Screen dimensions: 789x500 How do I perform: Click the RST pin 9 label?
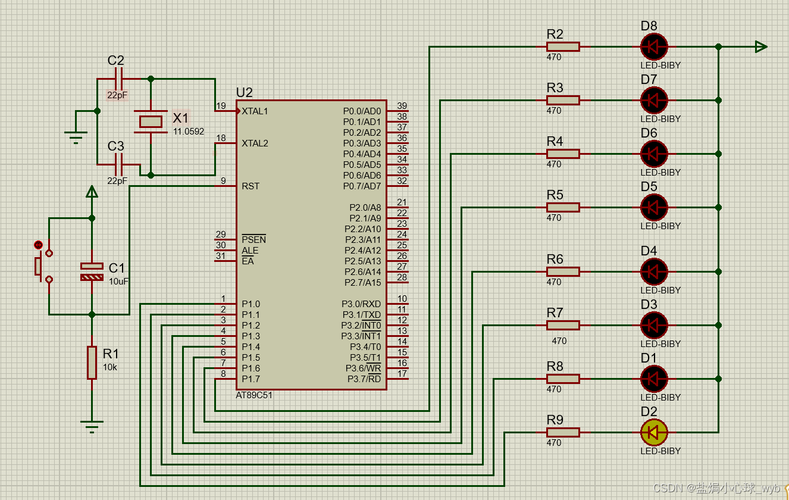click(250, 186)
